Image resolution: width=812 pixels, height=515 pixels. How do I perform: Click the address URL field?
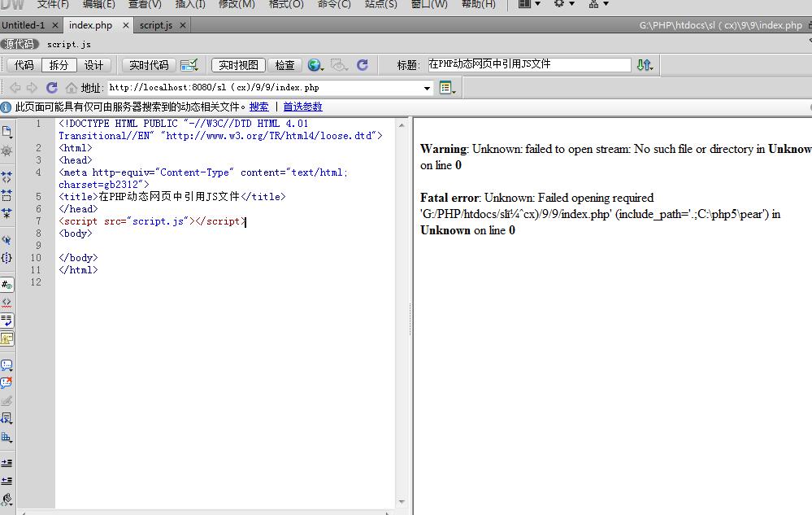pyautogui.click(x=265, y=88)
